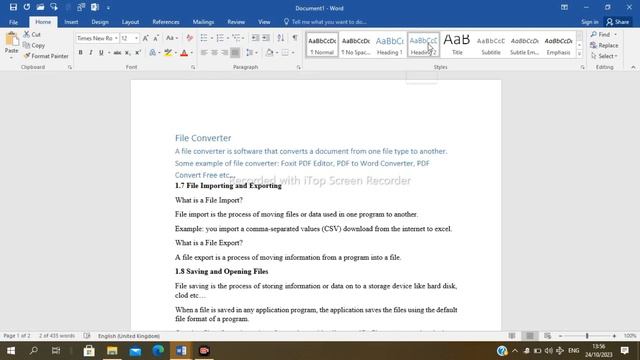Open font color dropdown arrow
Screen dimensions: 640x360
tap(192, 53)
